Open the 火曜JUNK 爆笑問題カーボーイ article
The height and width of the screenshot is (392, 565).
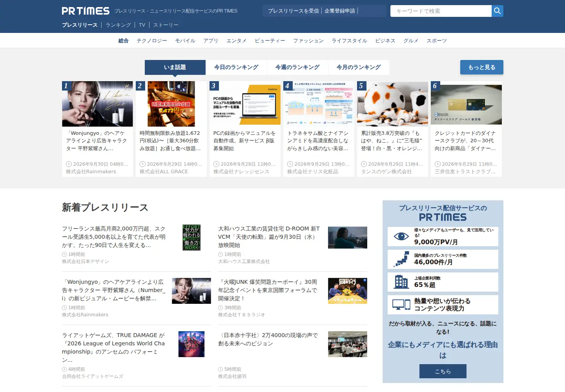click(x=268, y=290)
